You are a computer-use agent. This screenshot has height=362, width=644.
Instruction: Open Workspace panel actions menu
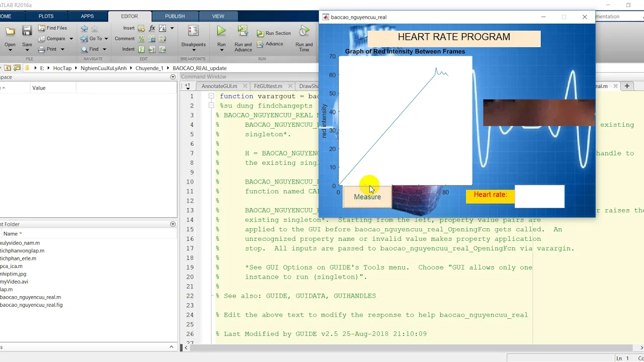(x=173, y=77)
